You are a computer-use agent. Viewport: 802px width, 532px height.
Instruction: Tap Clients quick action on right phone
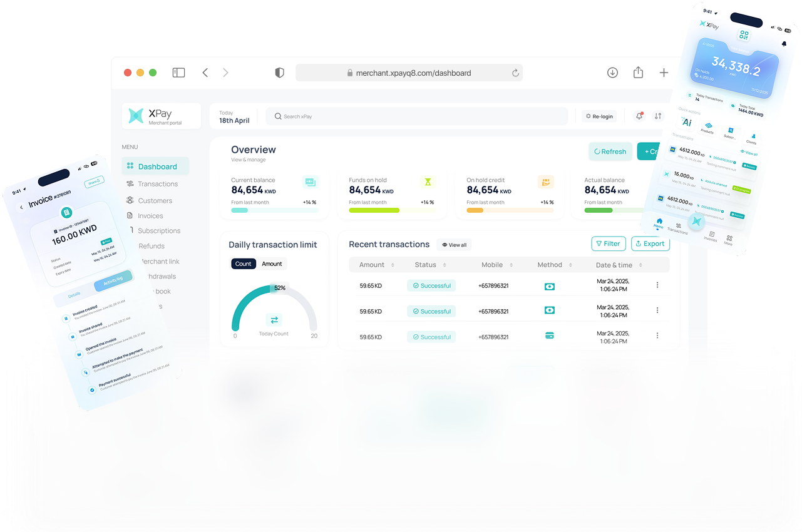point(752,138)
